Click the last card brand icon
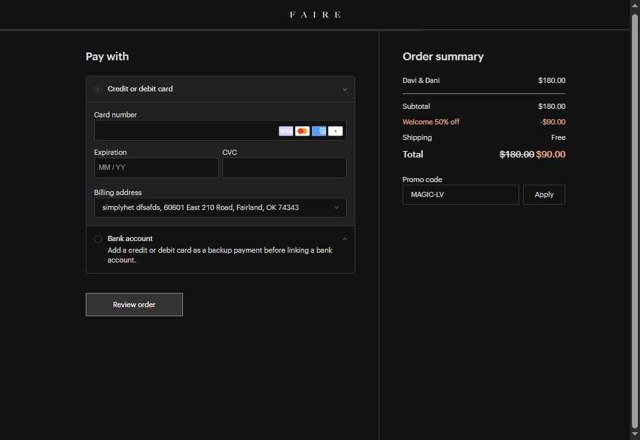The image size is (640, 440). [x=335, y=131]
